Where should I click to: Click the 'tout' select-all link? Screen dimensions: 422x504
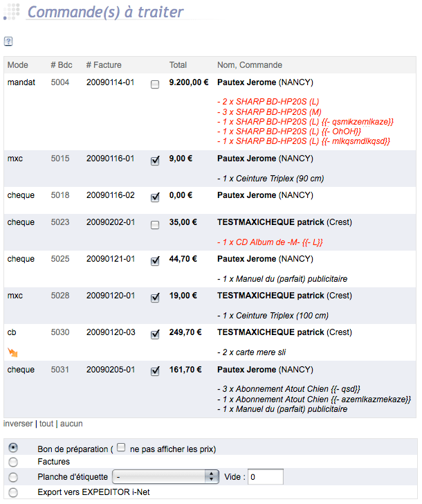pos(46,424)
